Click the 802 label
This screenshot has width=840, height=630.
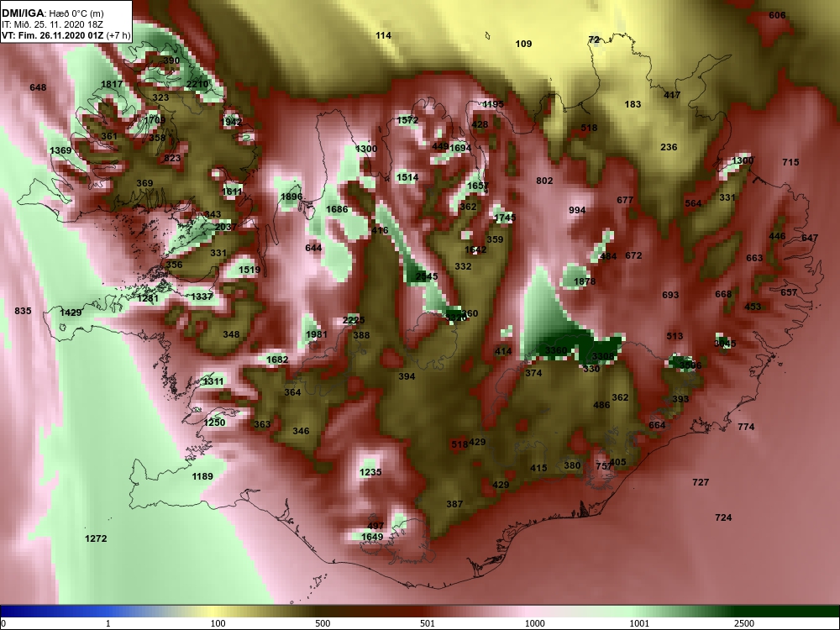tap(544, 181)
